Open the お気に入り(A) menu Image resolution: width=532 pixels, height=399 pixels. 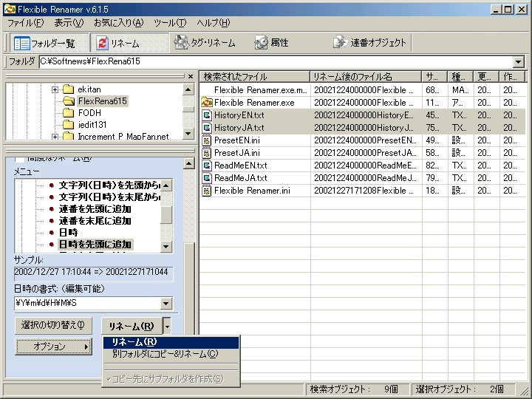[119, 23]
